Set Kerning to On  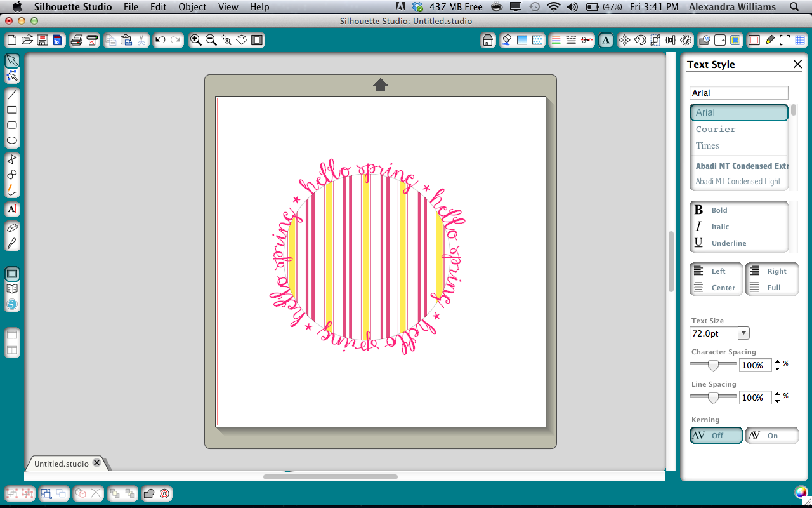[x=771, y=436]
